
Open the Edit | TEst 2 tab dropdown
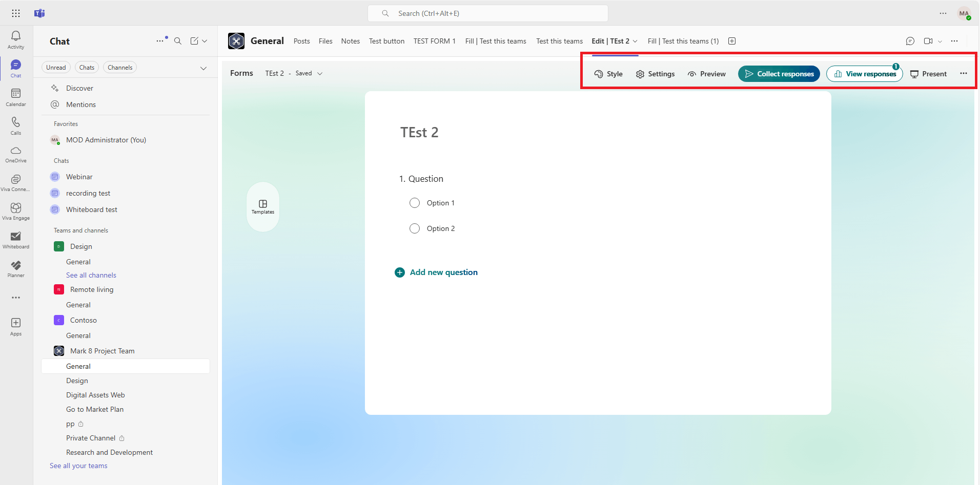click(x=636, y=41)
